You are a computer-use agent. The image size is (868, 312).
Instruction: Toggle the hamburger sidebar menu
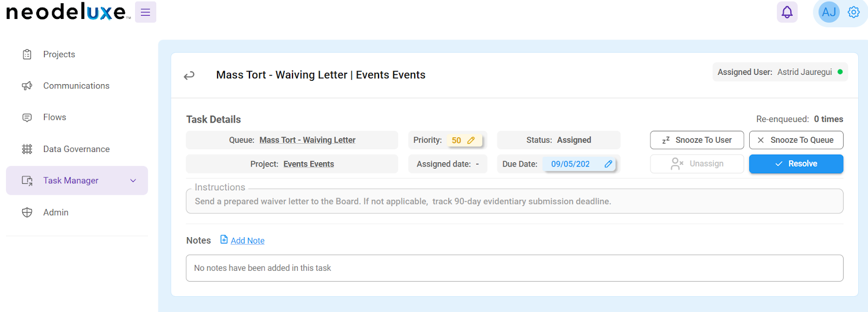[x=145, y=12]
